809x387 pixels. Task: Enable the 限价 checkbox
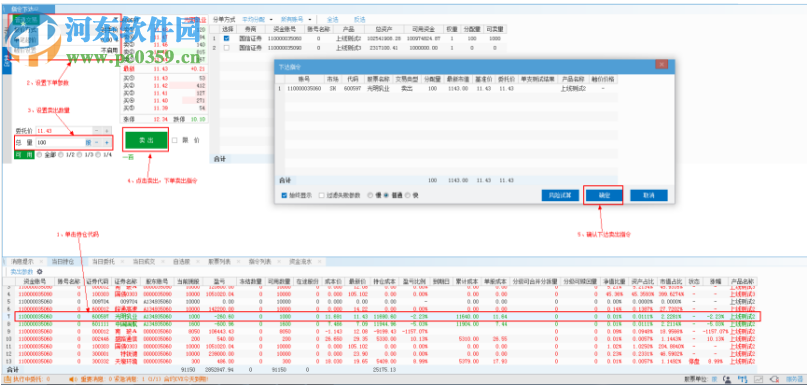[175, 140]
